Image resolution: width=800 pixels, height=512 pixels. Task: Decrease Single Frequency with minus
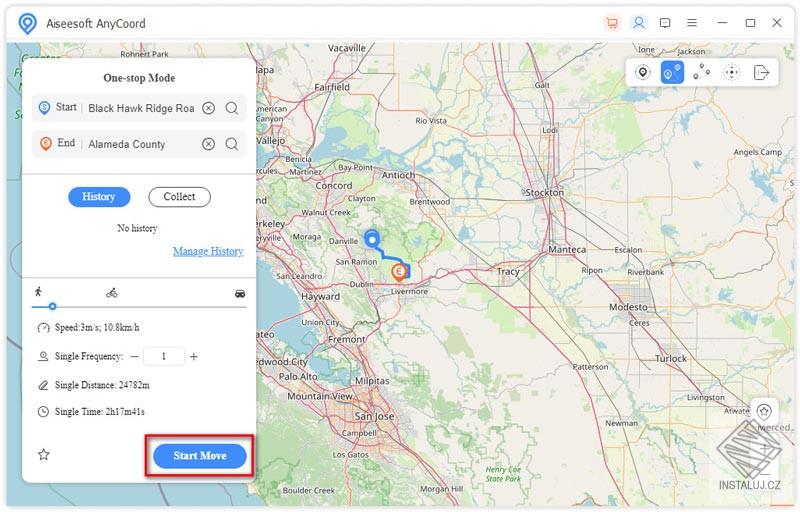pos(134,356)
